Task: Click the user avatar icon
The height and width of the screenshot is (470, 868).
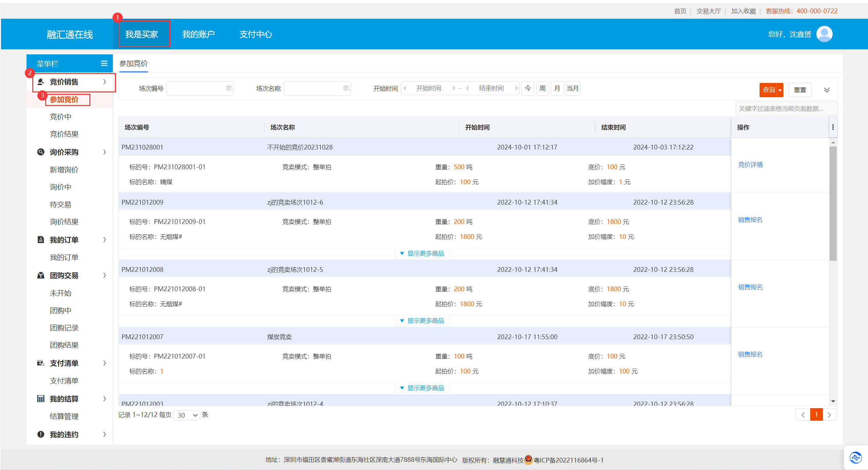Action: 824,34
